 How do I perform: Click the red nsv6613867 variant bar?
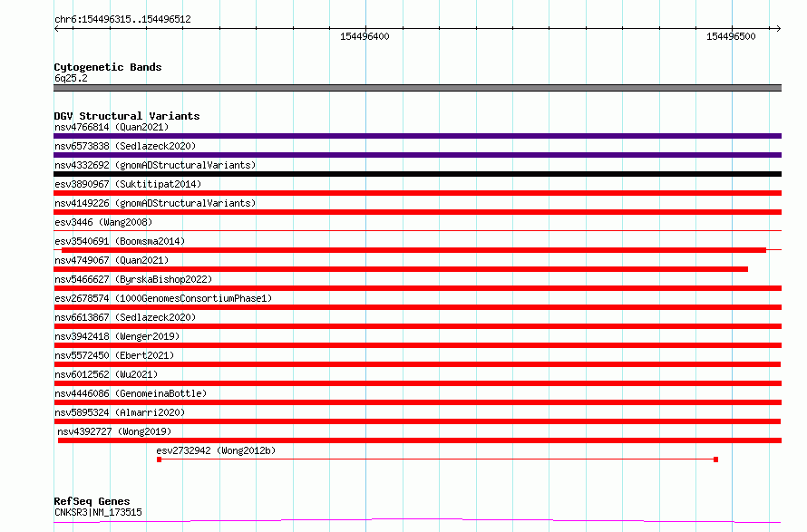pos(417,326)
